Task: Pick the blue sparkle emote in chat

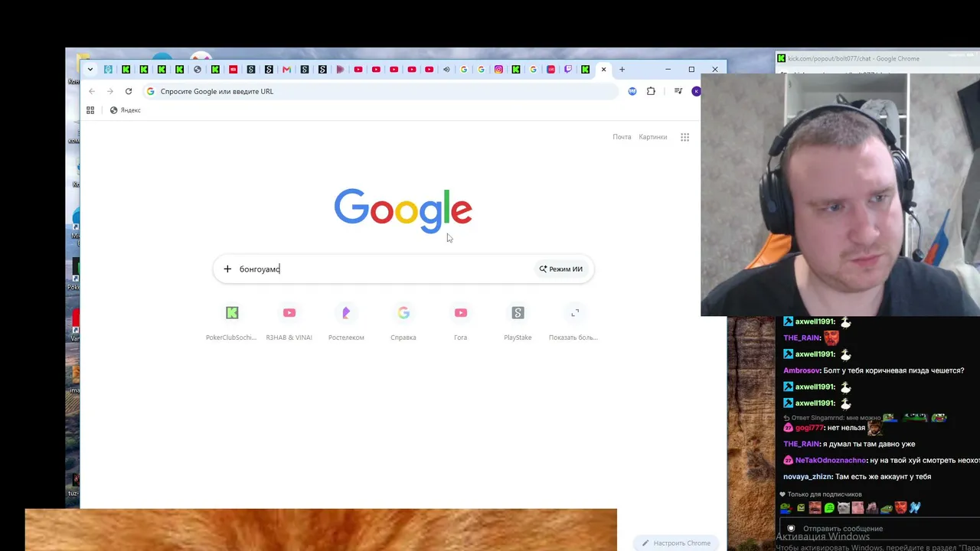Action: (x=915, y=507)
